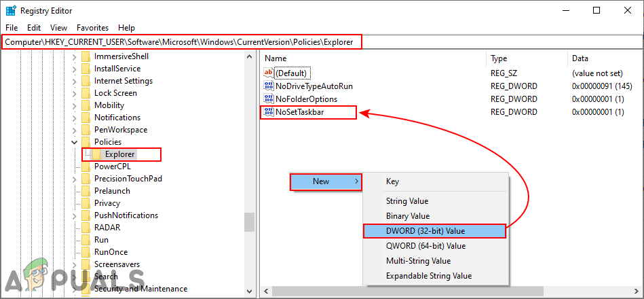644x299 pixels.
Task: Choose String Value from the submenu
Action: pos(436,201)
